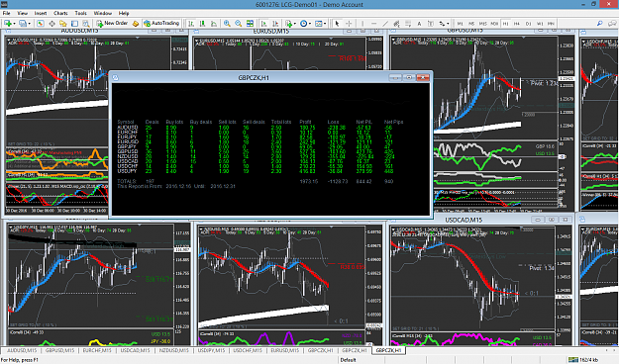Toggle Chart Shift icon
This screenshot has width=619, height=364.
275,24
